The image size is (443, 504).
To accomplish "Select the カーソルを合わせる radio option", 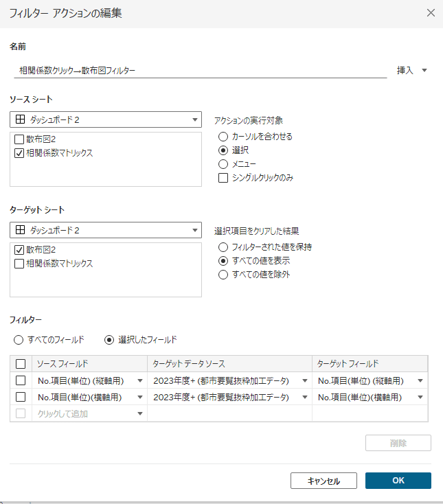I will point(223,137).
